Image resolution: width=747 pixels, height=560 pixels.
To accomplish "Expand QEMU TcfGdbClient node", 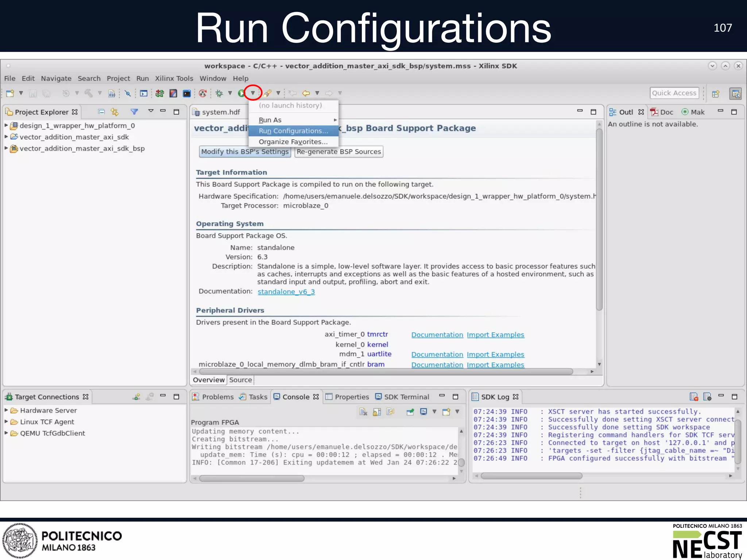I will [6, 433].
